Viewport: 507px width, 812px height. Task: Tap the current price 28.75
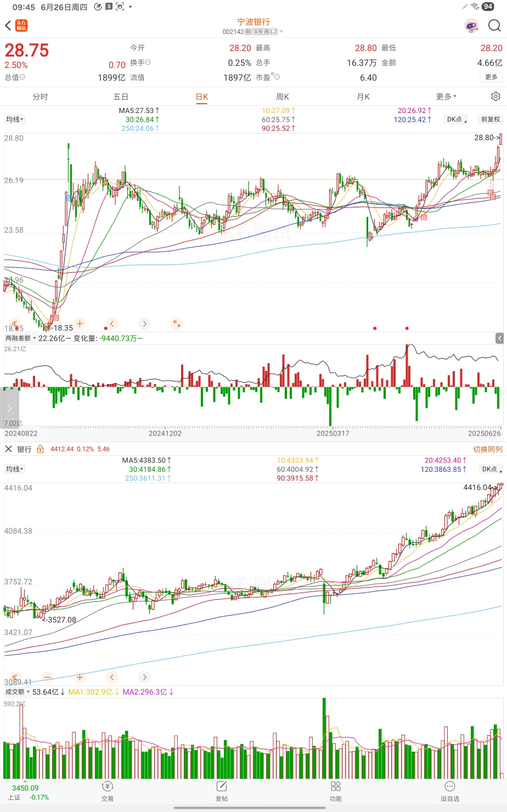point(27,50)
